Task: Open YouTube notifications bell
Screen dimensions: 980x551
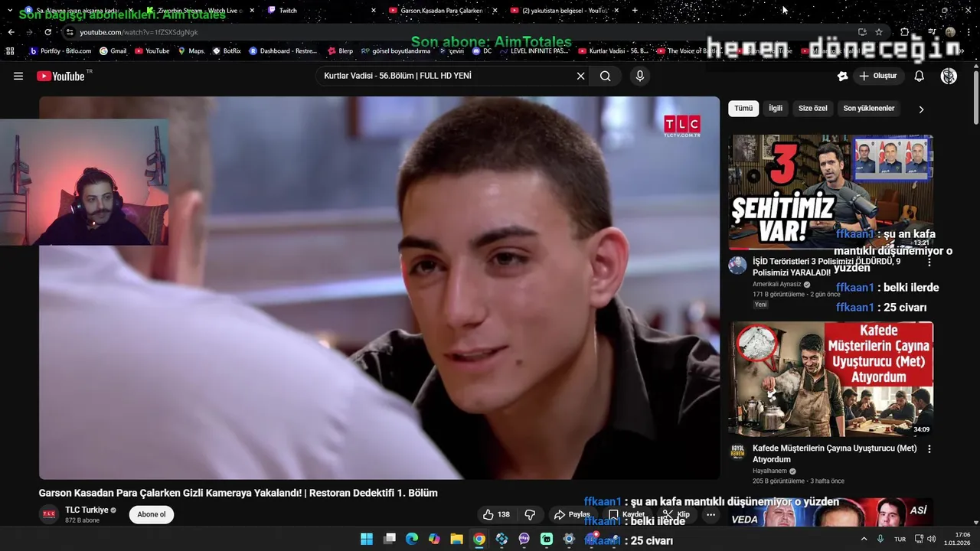Action: [x=920, y=76]
